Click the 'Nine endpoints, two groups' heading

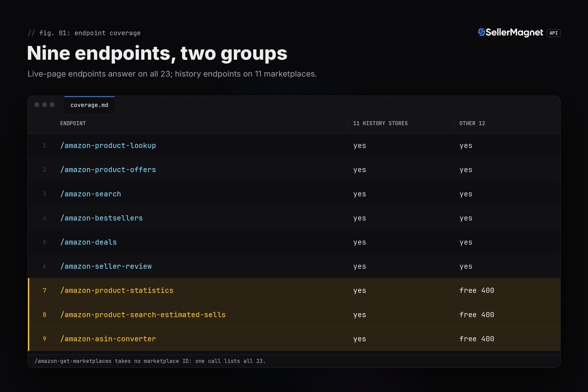pyautogui.click(x=157, y=53)
